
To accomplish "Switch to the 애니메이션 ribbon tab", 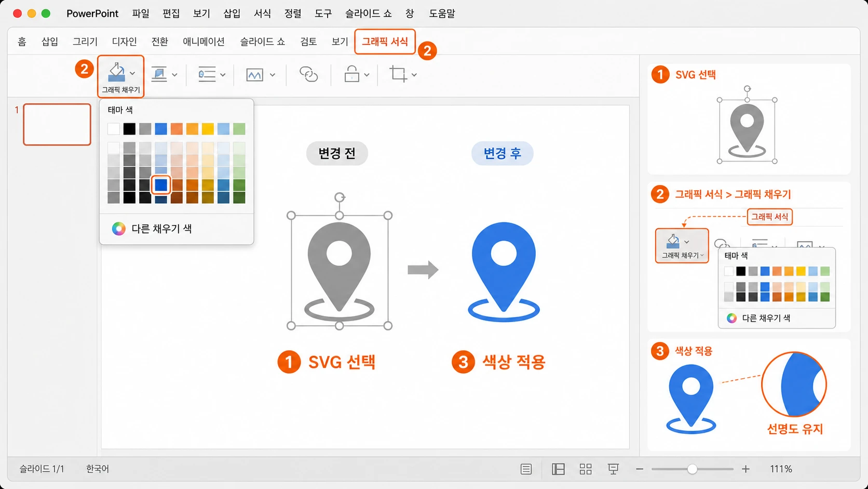I will coord(204,42).
